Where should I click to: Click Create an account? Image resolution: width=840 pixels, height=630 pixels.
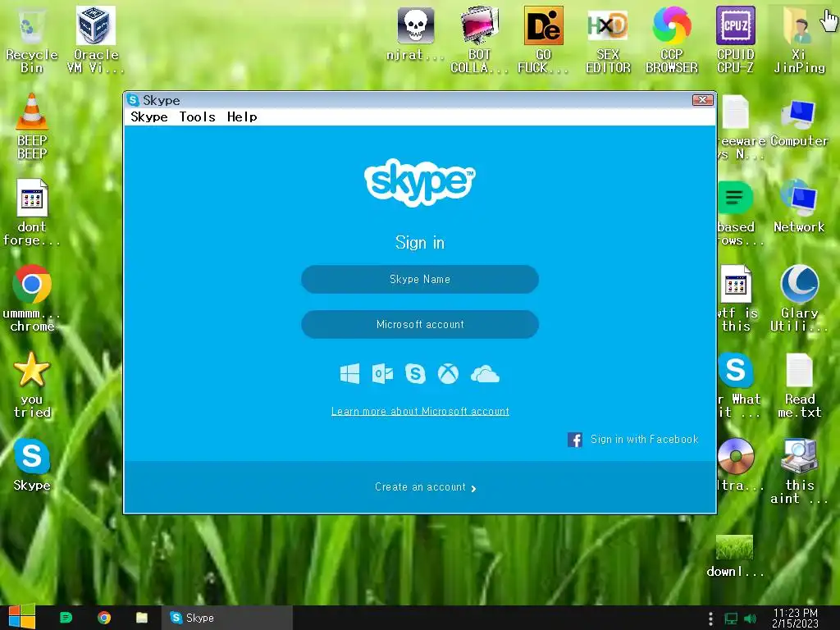click(426, 487)
